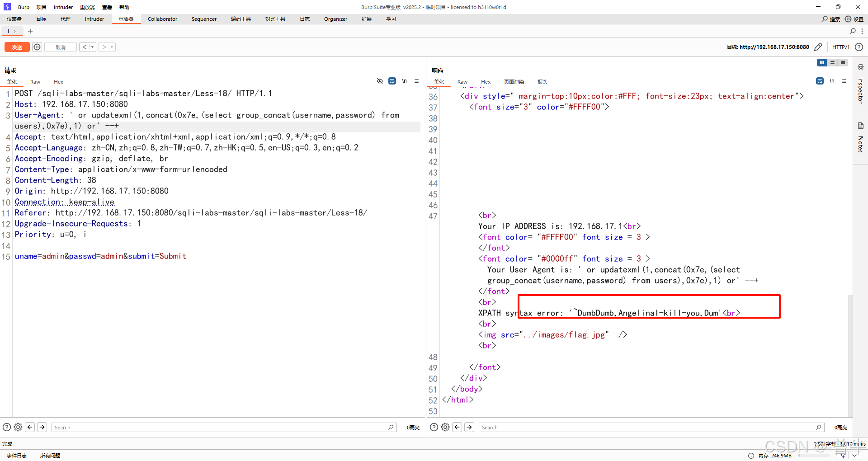Open the Intruder main tab
The width and height of the screenshot is (868, 461).
tap(94, 19)
